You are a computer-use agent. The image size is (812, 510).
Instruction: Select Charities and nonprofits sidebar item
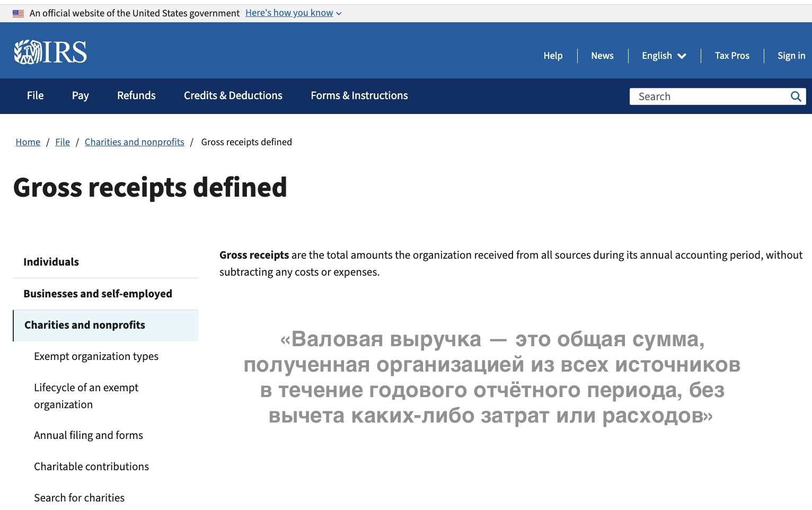(x=105, y=325)
